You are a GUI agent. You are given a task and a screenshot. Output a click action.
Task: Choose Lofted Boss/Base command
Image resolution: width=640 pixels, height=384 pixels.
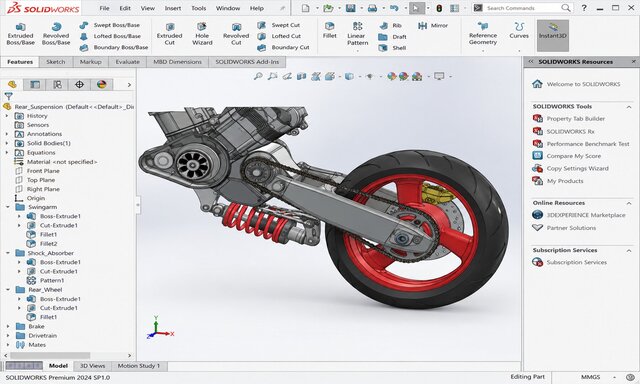point(111,36)
